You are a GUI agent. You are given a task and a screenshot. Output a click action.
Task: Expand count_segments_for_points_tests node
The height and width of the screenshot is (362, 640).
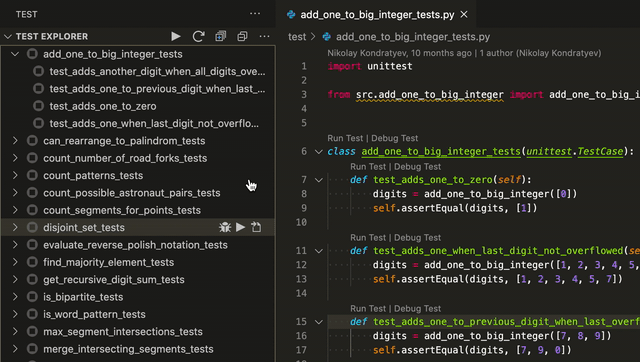point(15,210)
